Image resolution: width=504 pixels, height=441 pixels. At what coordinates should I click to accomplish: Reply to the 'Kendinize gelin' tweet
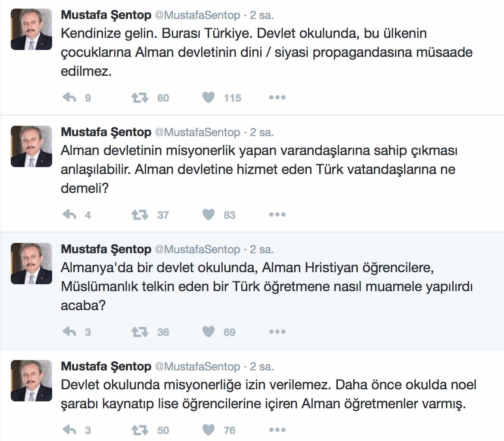tap(69, 98)
